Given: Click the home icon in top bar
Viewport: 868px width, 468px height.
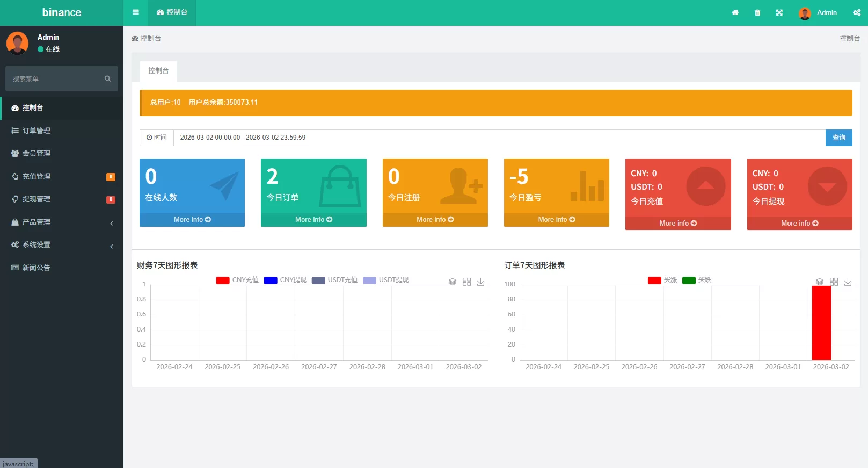Looking at the screenshot, I should tap(735, 13).
